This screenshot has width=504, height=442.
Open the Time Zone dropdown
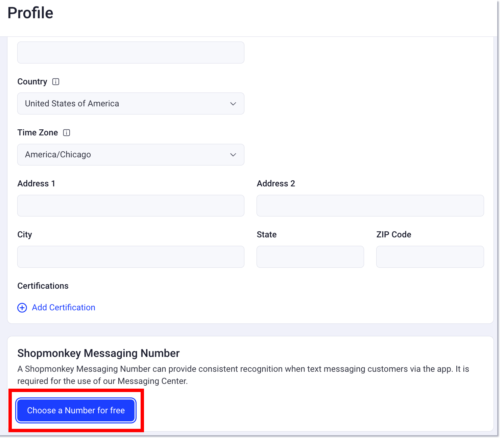[131, 155]
